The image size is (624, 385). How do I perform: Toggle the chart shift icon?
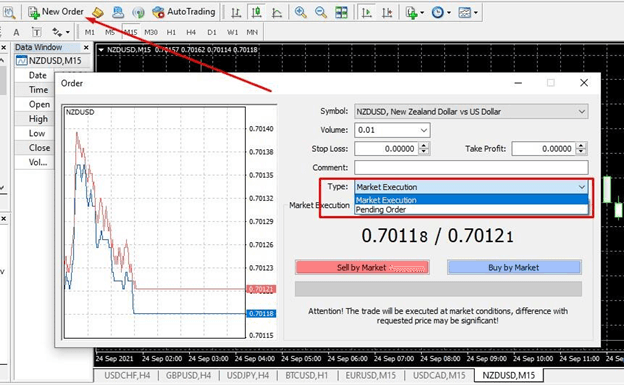[x=387, y=12]
